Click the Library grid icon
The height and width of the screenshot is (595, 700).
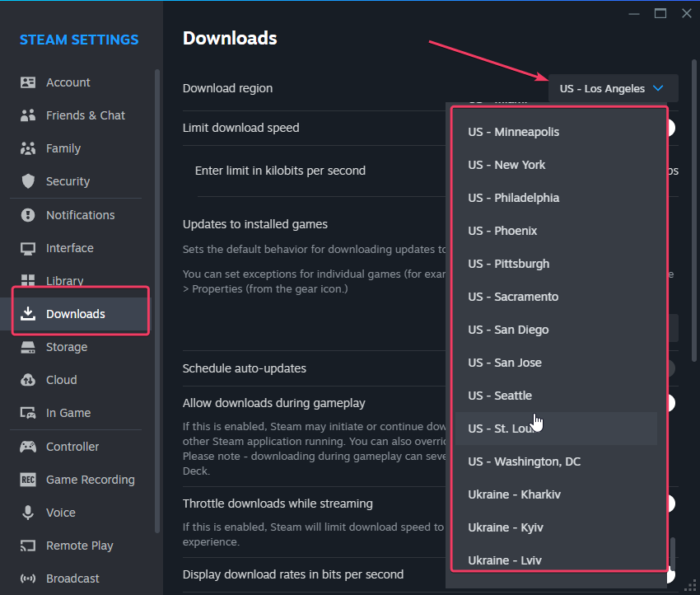pyautogui.click(x=28, y=280)
